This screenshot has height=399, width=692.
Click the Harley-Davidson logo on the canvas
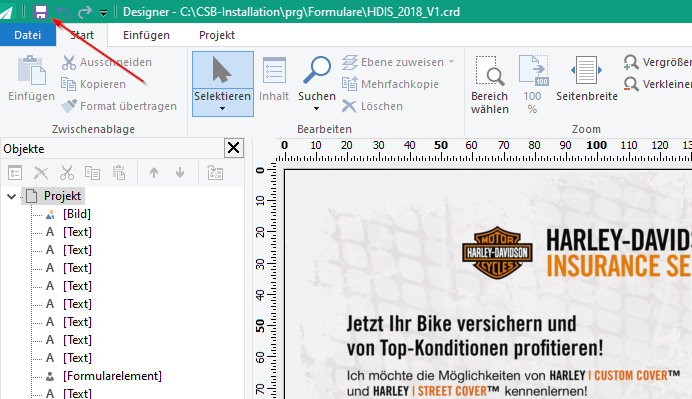(497, 252)
